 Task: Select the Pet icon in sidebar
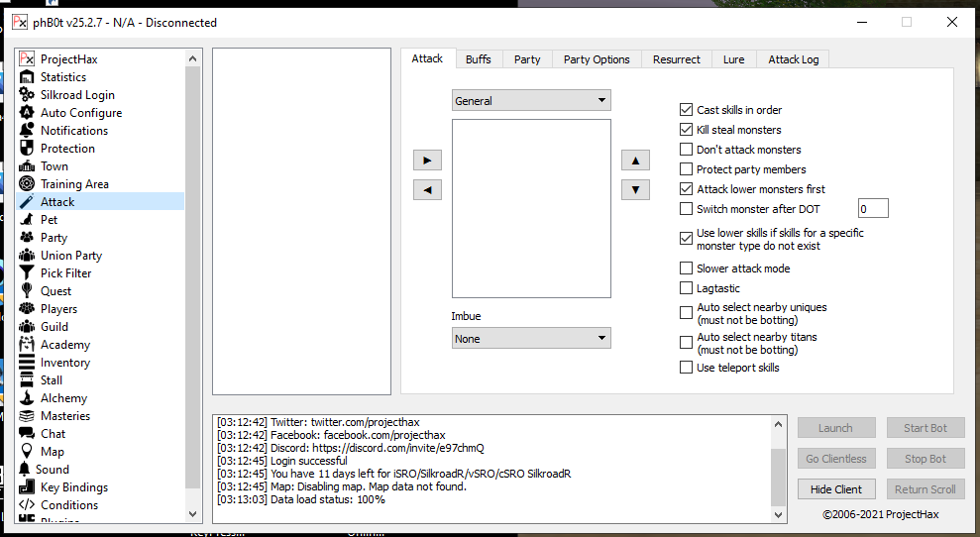click(28, 220)
